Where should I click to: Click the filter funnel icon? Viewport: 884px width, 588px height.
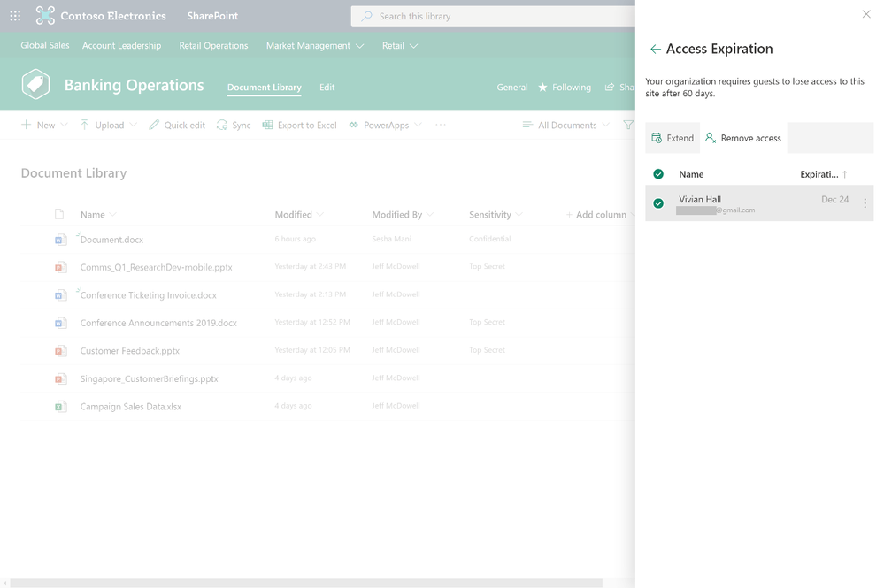pyautogui.click(x=628, y=125)
